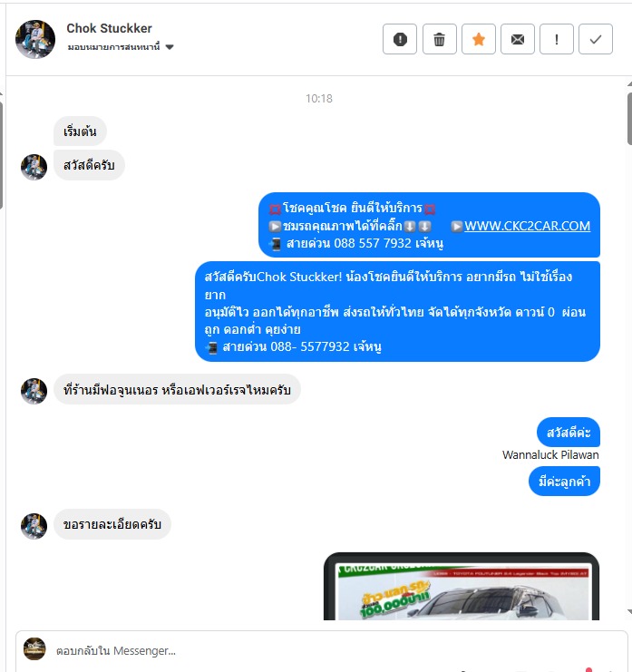
Task: Click the Chok Stuckker contact name
Action: point(109,28)
